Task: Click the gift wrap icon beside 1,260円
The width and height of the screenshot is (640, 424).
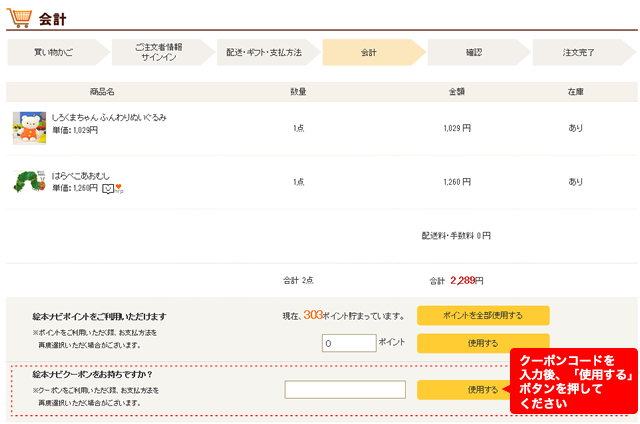Action: tap(107, 188)
